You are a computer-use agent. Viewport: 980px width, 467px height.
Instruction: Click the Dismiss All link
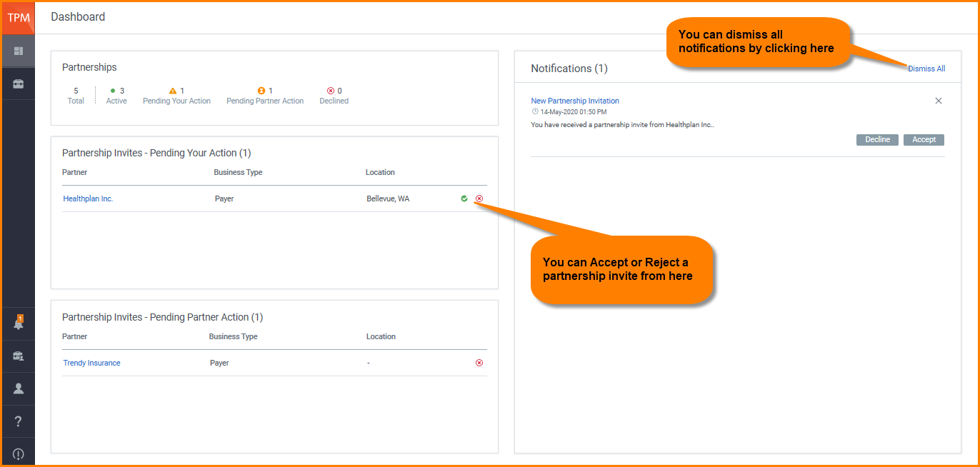pos(926,69)
